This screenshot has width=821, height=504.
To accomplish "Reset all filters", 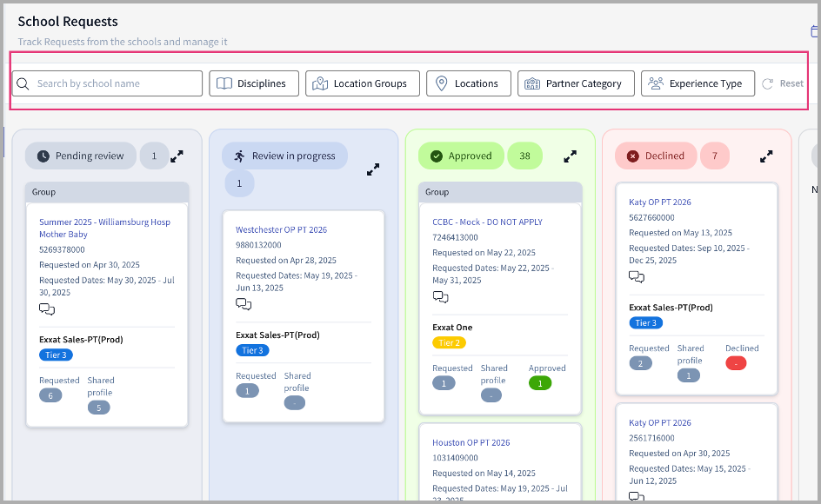I will point(783,83).
